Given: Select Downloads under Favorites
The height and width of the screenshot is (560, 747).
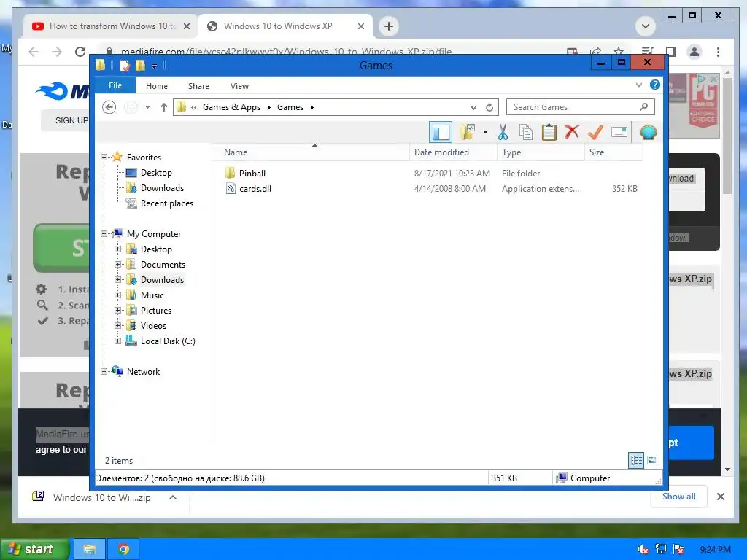Looking at the screenshot, I should pos(162,188).
